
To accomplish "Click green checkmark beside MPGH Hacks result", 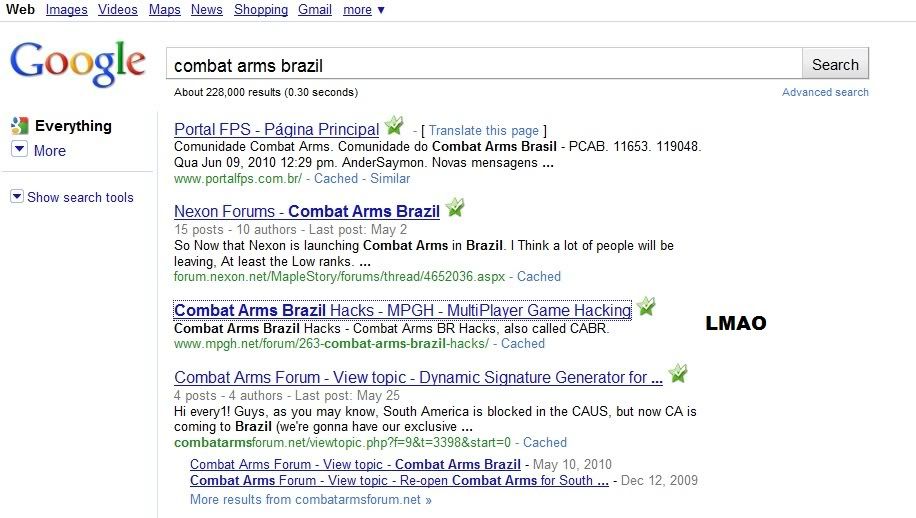I will [646, 308].
